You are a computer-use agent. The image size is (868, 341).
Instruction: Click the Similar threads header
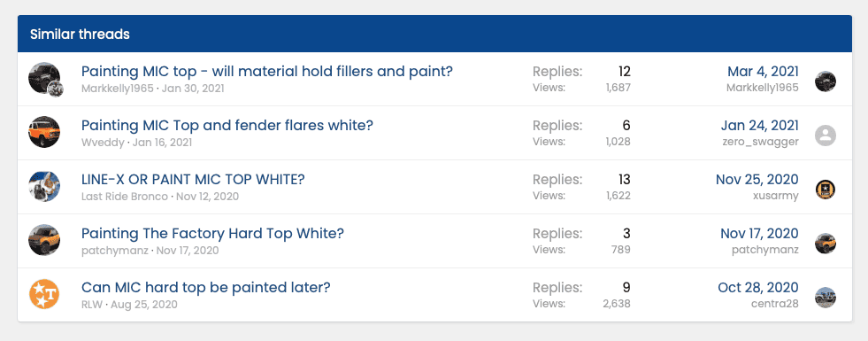80,35
